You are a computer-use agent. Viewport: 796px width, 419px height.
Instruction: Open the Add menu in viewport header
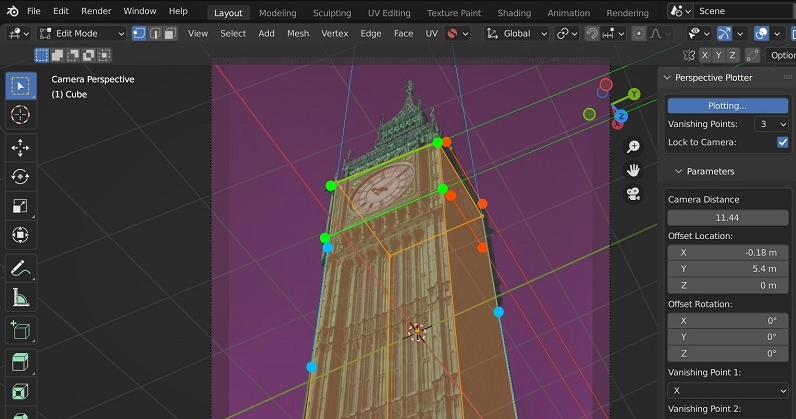click(x=266, y=34)
